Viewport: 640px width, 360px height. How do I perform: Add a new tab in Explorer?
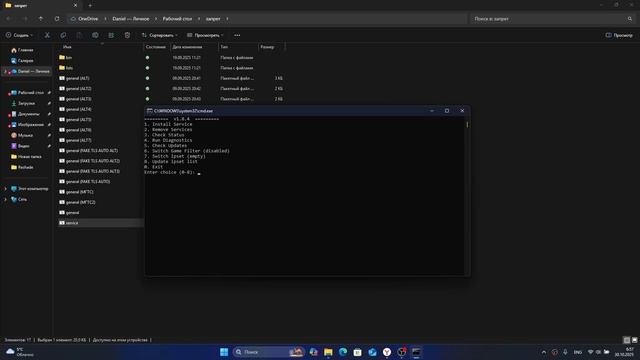(x=90, y=5)
